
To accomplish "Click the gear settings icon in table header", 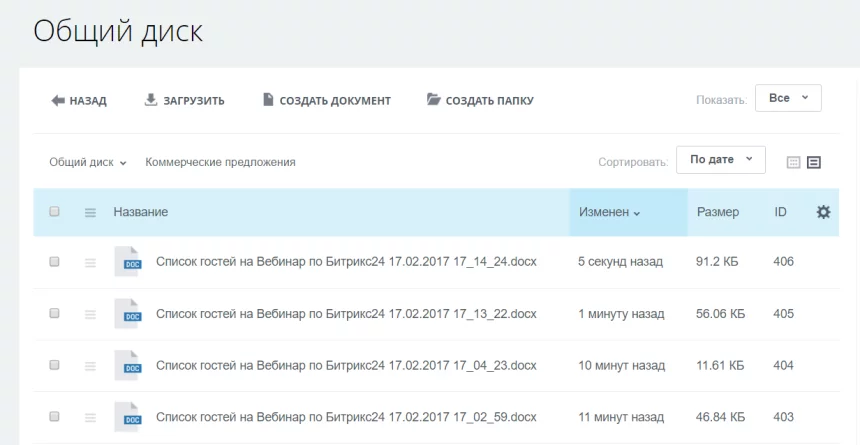I will click(823, 212).
